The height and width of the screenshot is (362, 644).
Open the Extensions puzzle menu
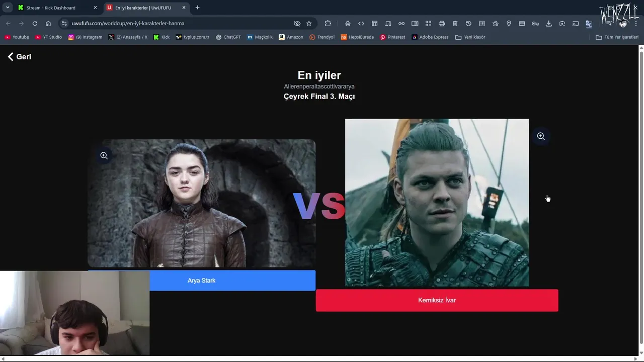pyautogui.click(x=328, y=23)
